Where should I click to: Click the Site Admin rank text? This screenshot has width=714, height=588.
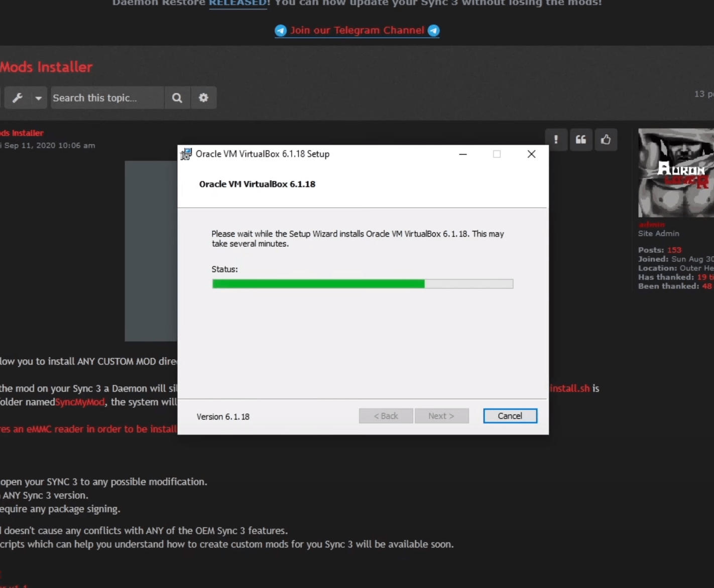tap(659, 233)
